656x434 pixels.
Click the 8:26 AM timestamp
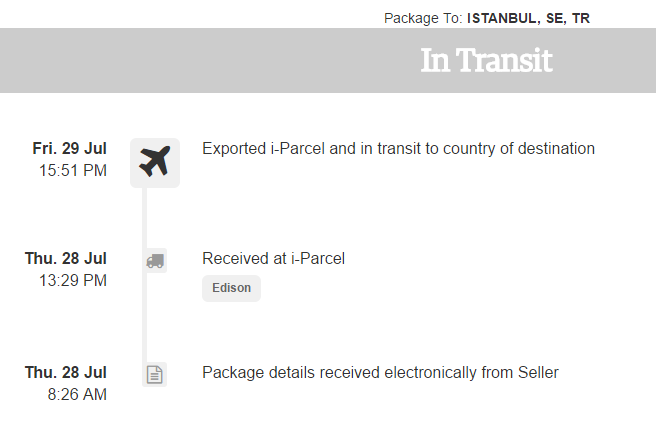point(77,394)
